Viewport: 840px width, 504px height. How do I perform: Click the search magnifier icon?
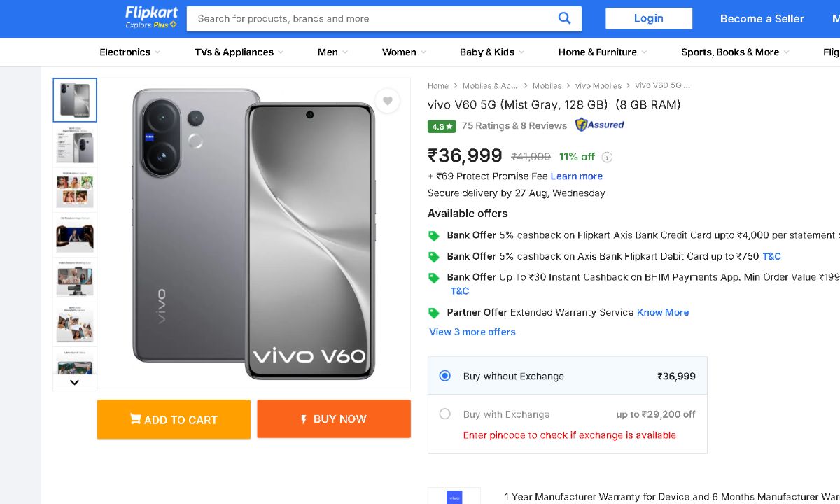pyautogui.click(x=564, y=19)
